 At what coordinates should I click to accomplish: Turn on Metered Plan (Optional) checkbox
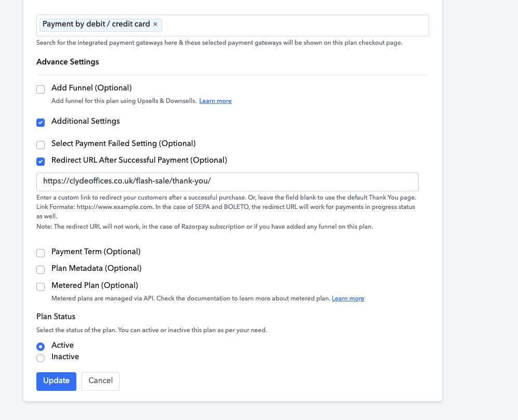point(41,287)
